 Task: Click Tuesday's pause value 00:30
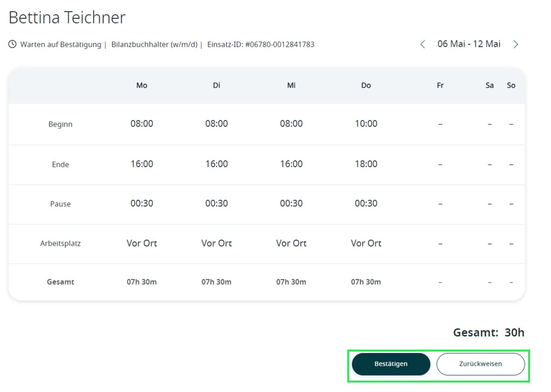(216, 203)
